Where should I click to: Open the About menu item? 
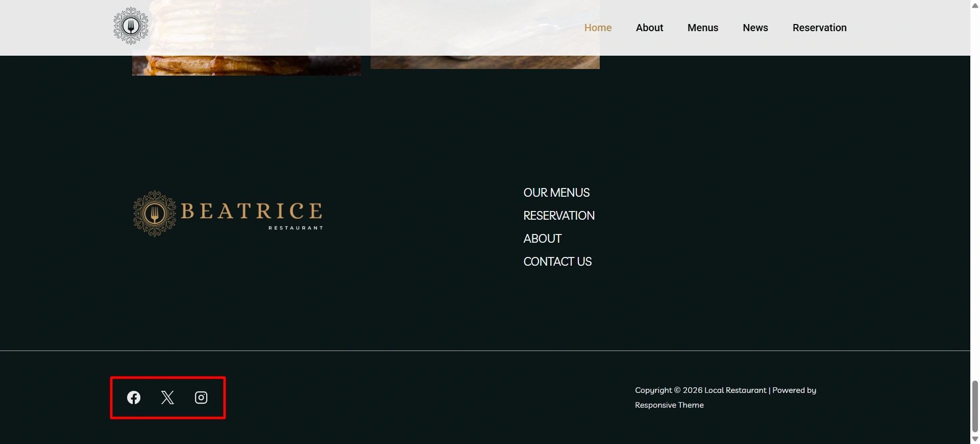click(x=649, y=28)
